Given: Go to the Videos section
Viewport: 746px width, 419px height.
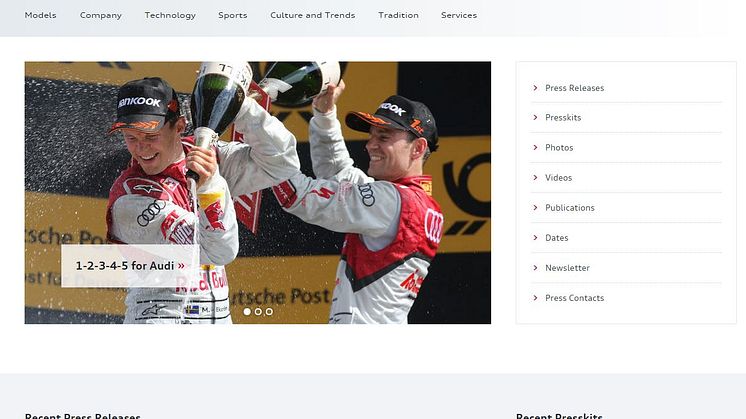Looking at the screenshot, I should tap(559, 177).
